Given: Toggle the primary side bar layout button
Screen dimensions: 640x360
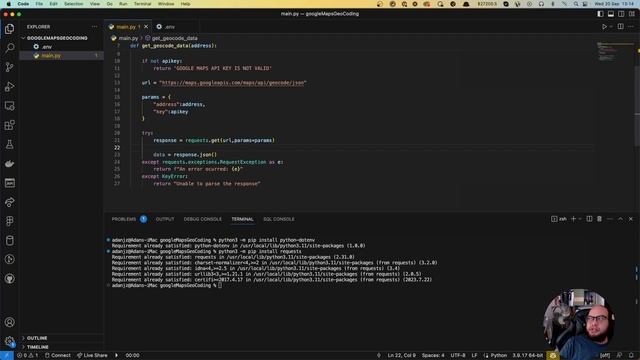Looking at the screenshot, I should click(x=600, y=14).
